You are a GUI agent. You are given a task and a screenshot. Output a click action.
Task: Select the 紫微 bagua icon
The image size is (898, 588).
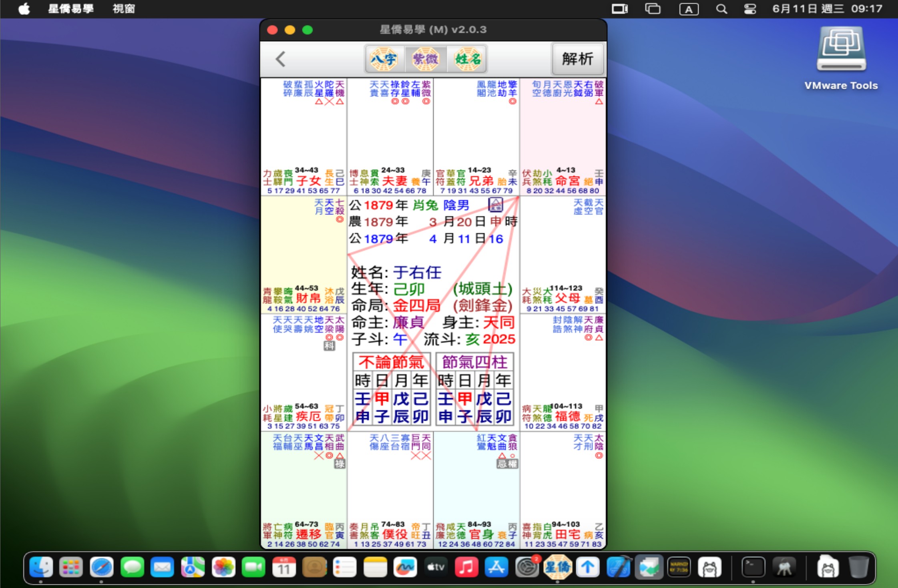click(x=425, y=59)
